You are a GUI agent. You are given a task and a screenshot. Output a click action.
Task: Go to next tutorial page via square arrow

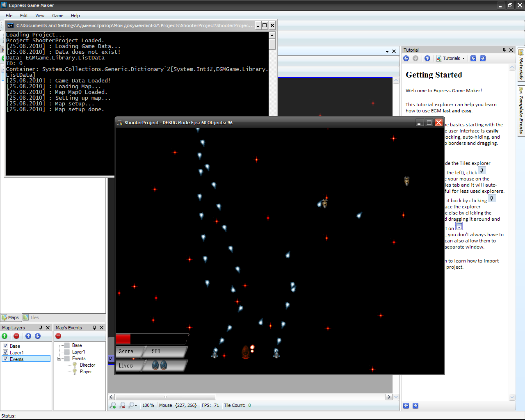[x=483, y=58]
